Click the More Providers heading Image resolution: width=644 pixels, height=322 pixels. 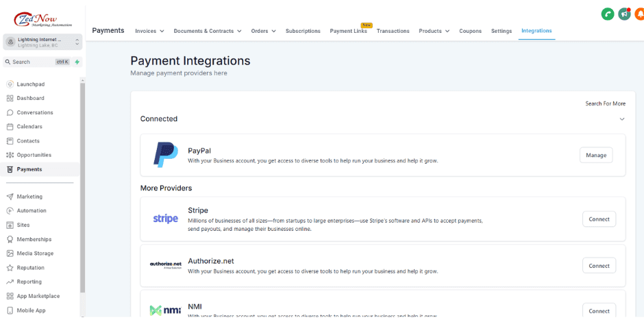[x=166, y=188]
